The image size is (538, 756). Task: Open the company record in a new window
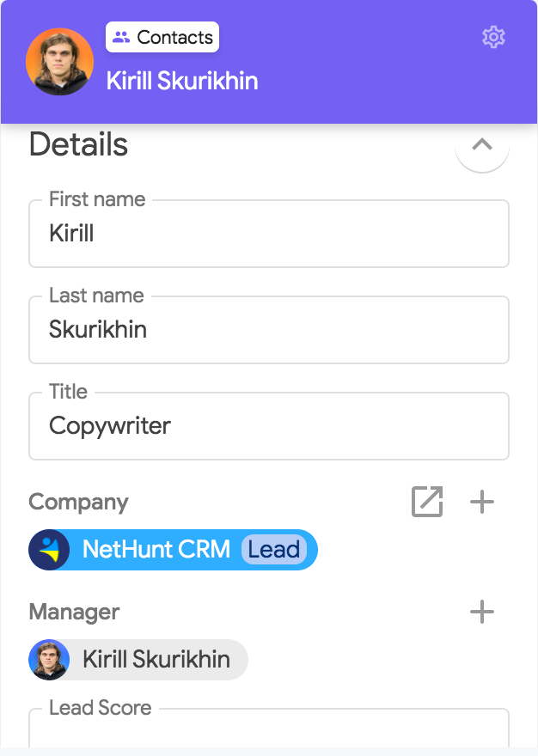click(427, 502)
